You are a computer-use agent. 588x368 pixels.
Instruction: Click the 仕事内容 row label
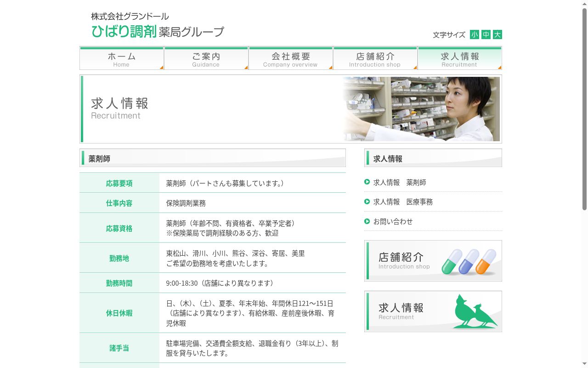119,203
